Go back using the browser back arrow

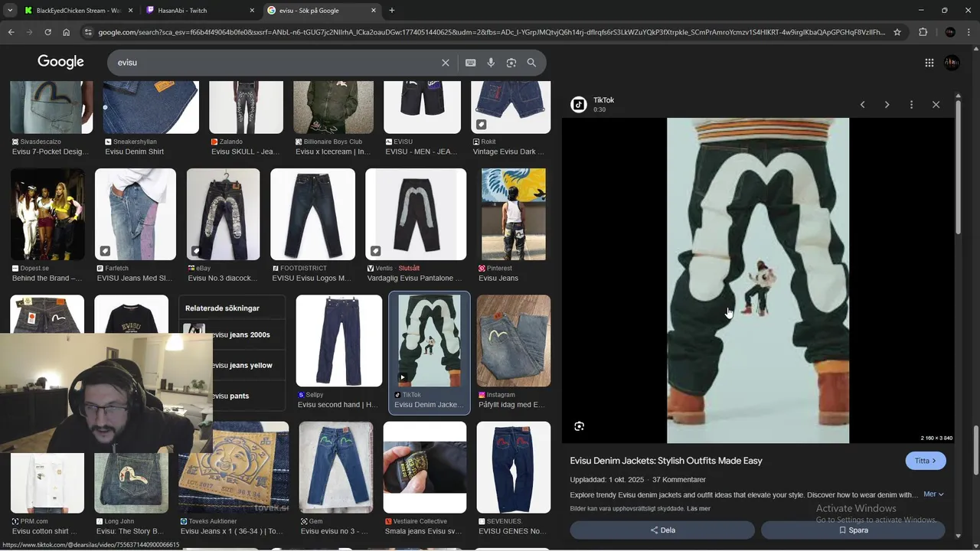click(x=11, y=32)
